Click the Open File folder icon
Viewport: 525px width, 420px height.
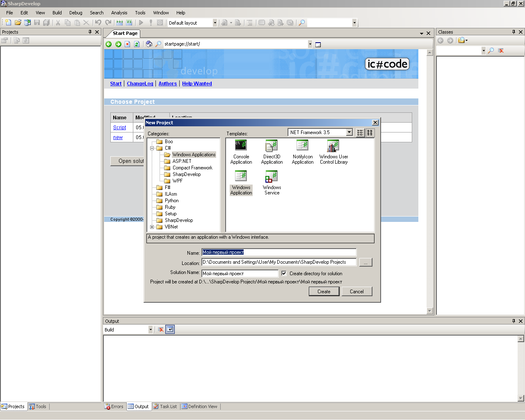18,23
